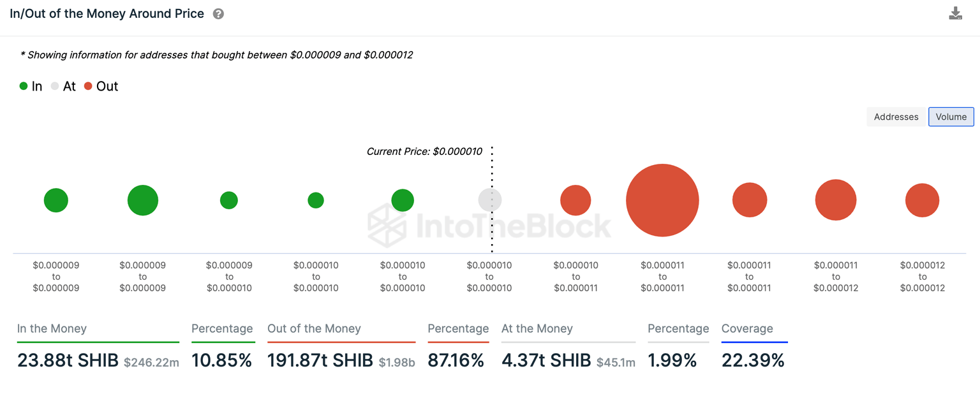The image size is (980, 399).
Task: Click the 'Out of the Money' percentage 87.16%
Action: 458,359
